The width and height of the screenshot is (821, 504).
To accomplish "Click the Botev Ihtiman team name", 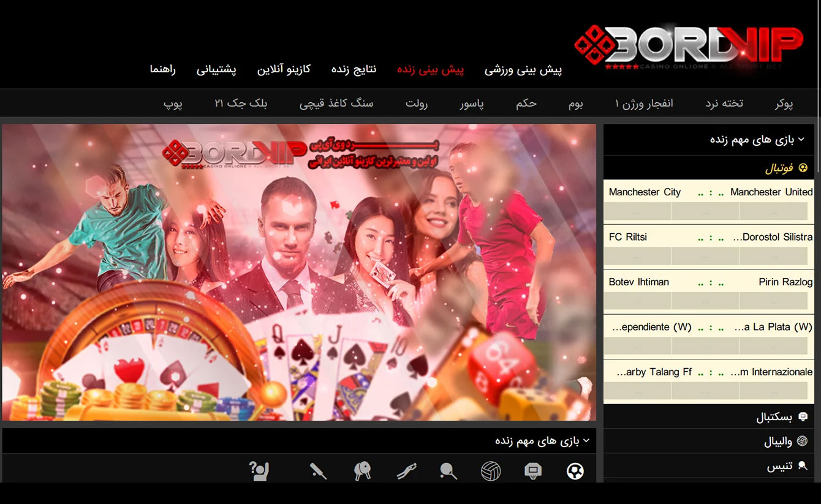I will [639, 282].
